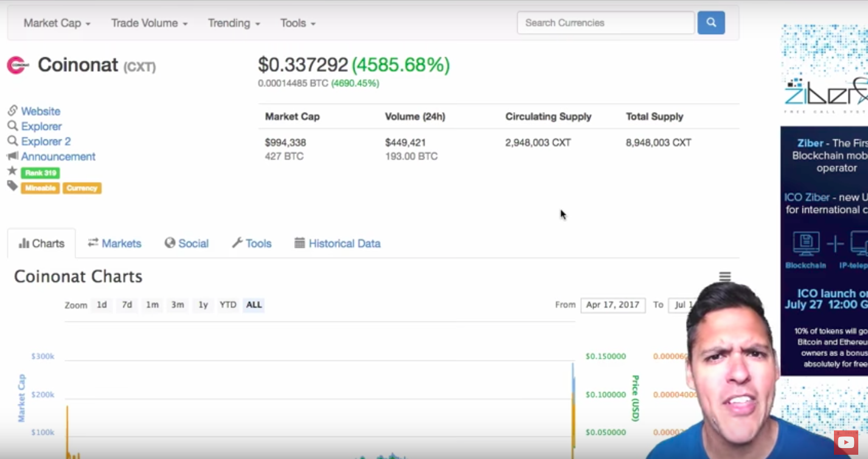Image resolution: width=868 pixels, height=459 pixels.
Task: Click the Market Cap column header in table
Action: tap(292, 116)
